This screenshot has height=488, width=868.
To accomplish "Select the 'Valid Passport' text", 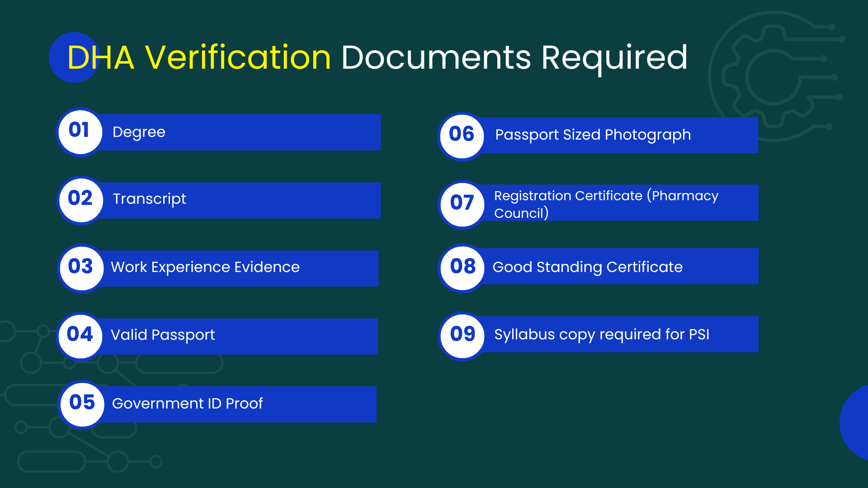I will [163, 335].
